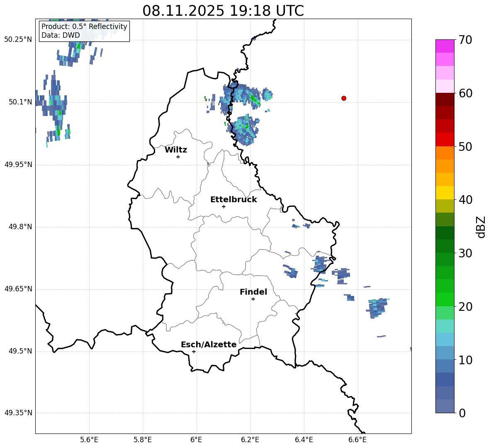
Task: Click the Wiltz station label
Action: coord(176,150)
